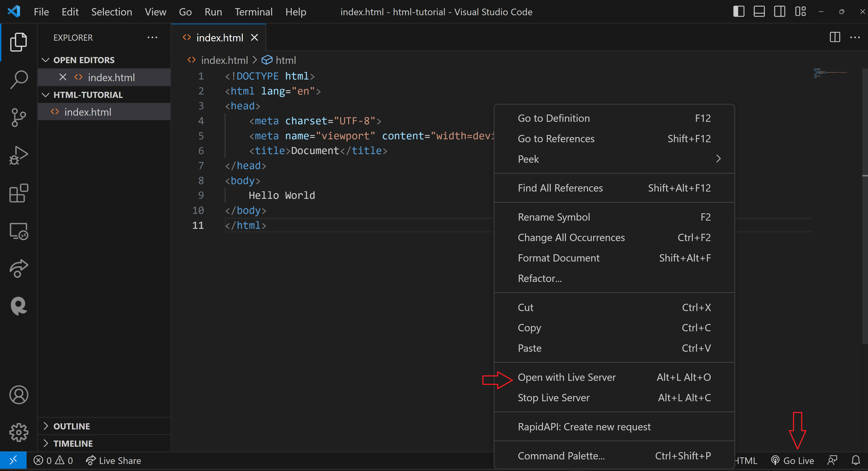
Task: Open the Selection menu
Action: click(111, 12)
